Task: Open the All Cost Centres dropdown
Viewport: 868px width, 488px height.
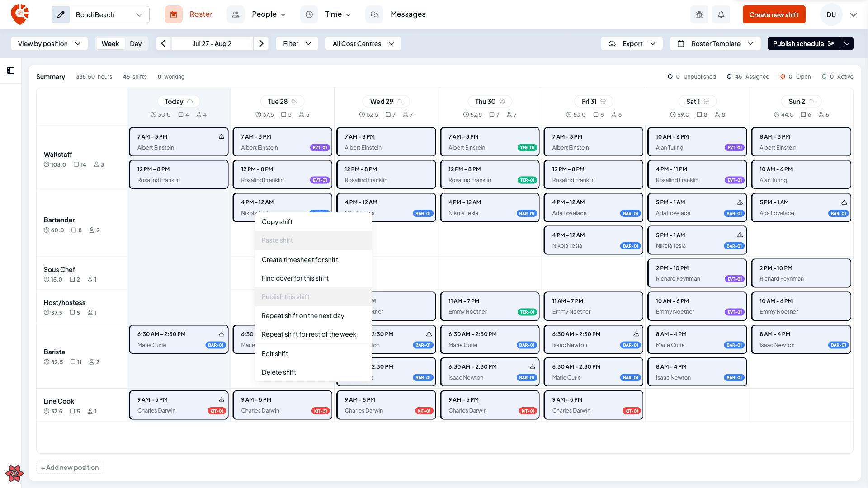Action: (363, 43)
